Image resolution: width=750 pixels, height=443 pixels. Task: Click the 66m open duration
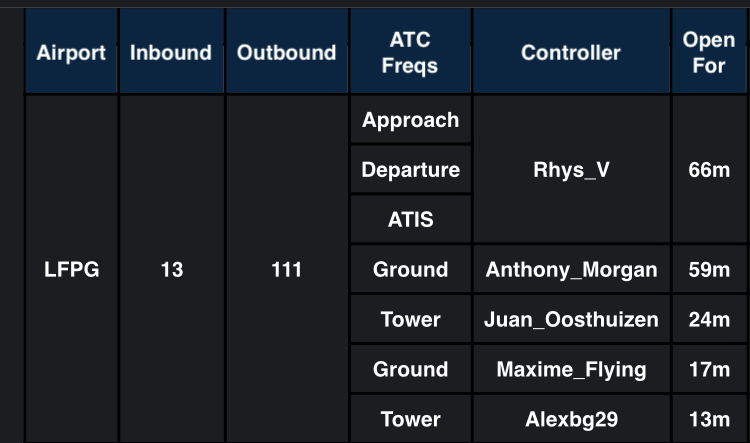pos(709,170)
